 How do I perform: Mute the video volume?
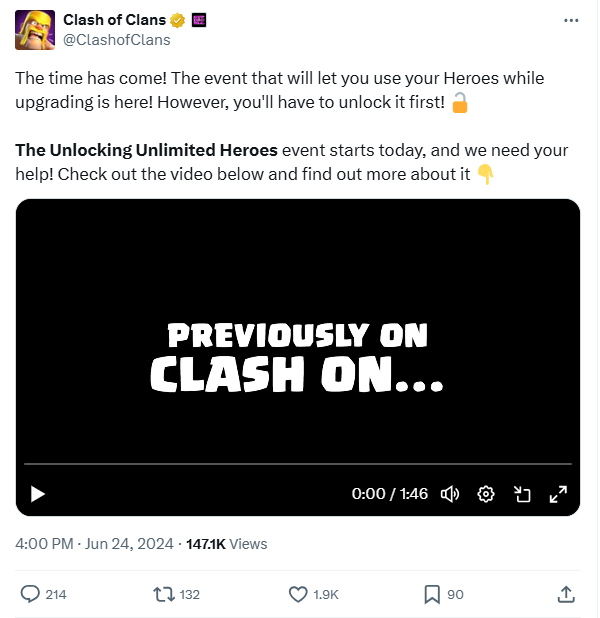click(450, 493)
